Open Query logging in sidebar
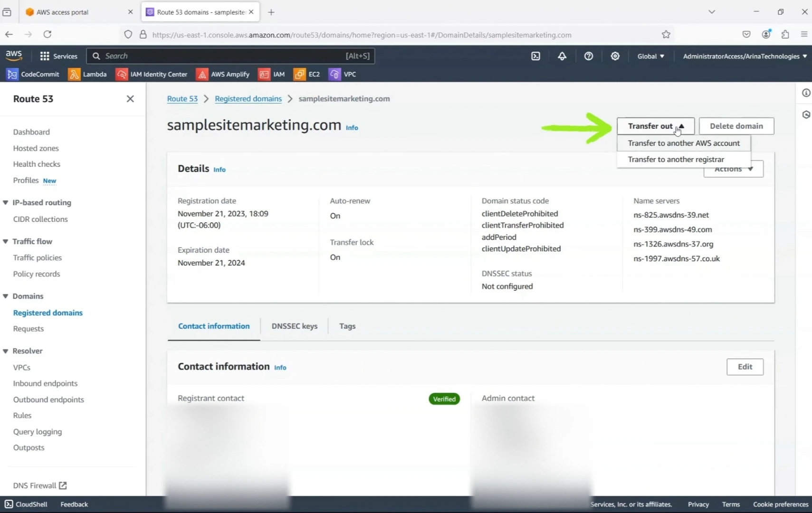The height and width of the screenshot is (513, 812). (38, 432)
